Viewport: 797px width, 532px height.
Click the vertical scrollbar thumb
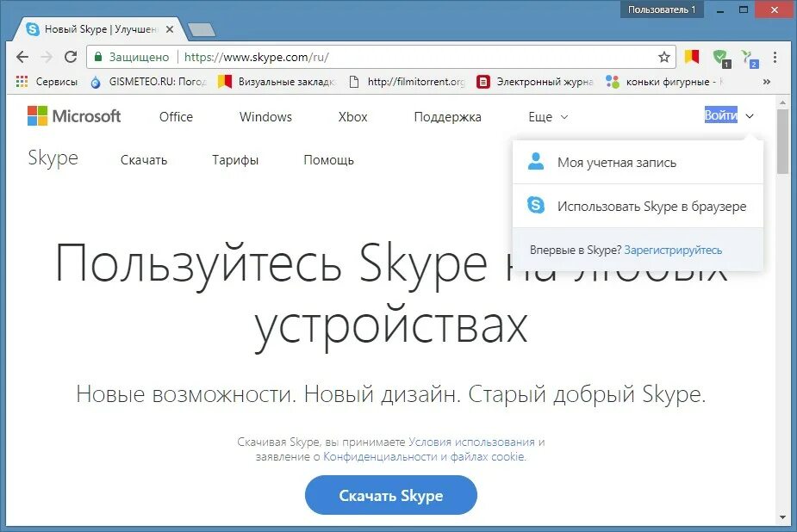782,140
